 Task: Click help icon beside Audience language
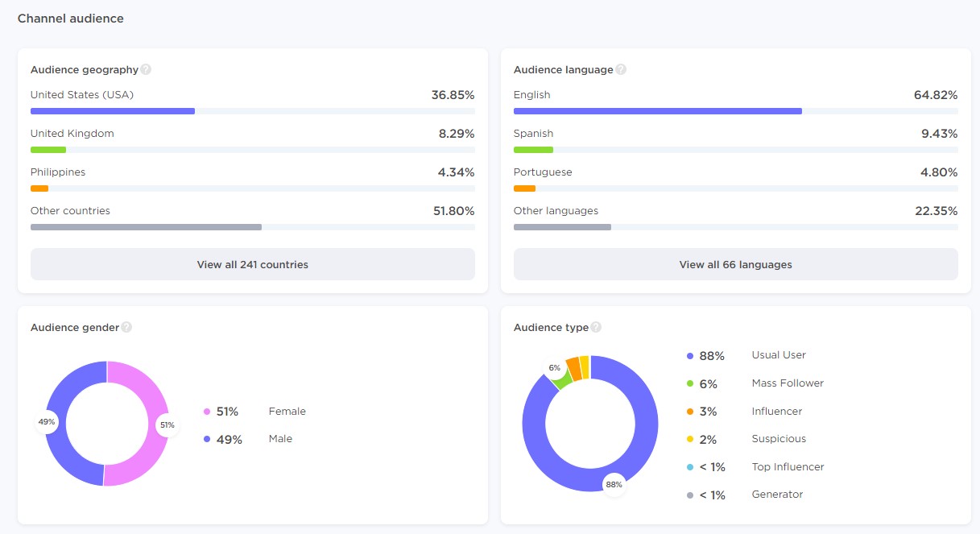coord(621,69)
